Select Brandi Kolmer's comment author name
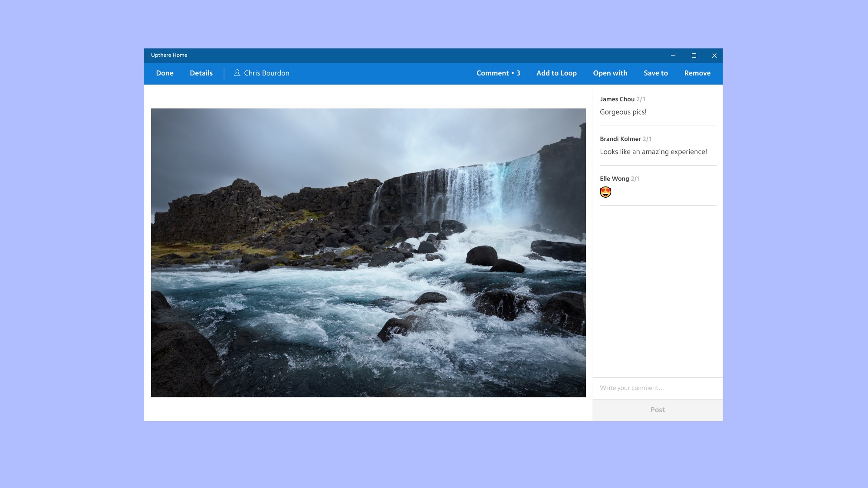Screen dimensions: 868x488 point(620,139)
